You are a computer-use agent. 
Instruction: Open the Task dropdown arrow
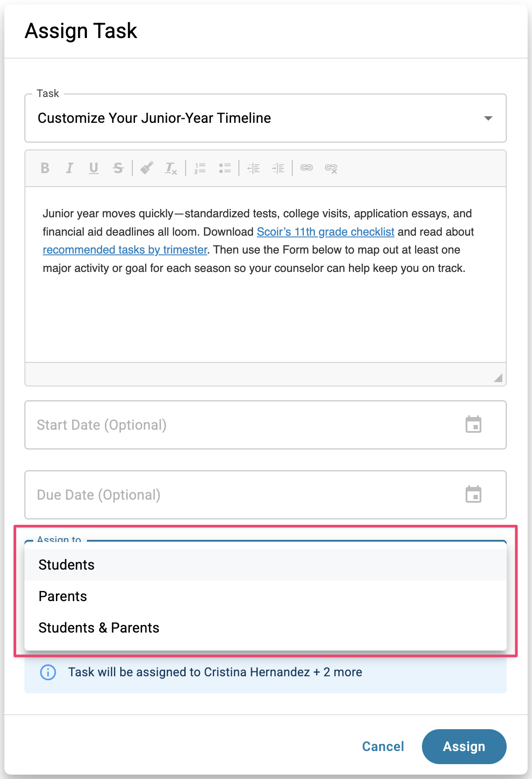[488, 118]
